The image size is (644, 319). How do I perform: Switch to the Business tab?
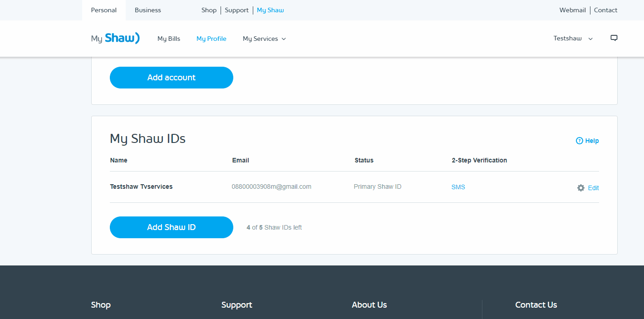pyautogui.click(x=148, y=10)
